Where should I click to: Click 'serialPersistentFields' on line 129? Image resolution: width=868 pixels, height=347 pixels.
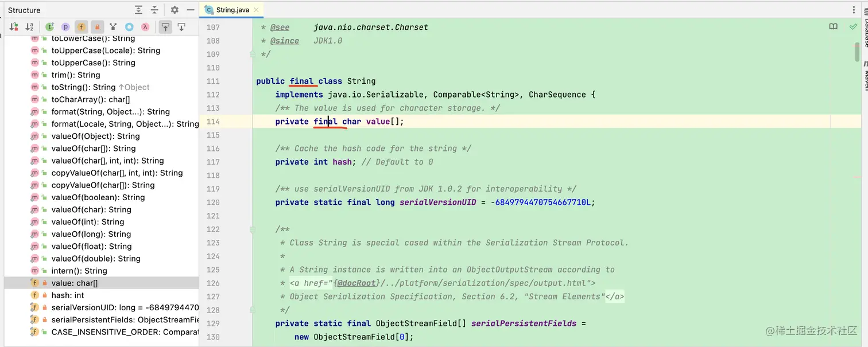[524, 323]
